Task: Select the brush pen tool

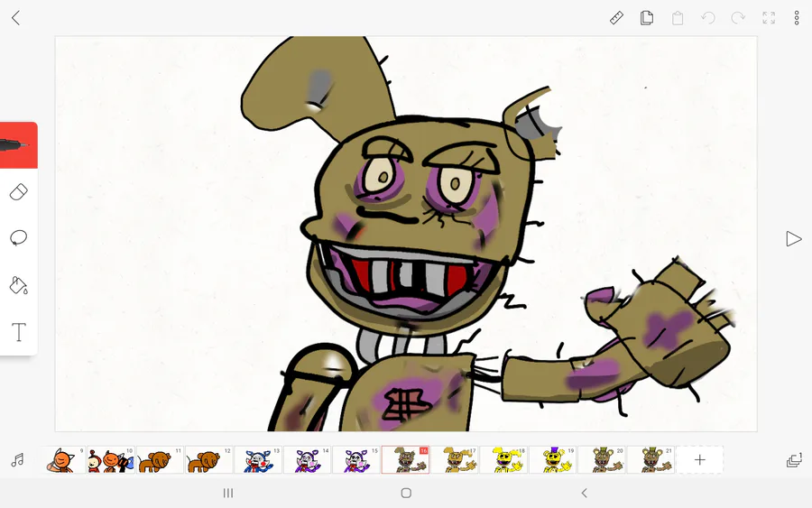Action: pyautogui.click(x=19, y=145)
